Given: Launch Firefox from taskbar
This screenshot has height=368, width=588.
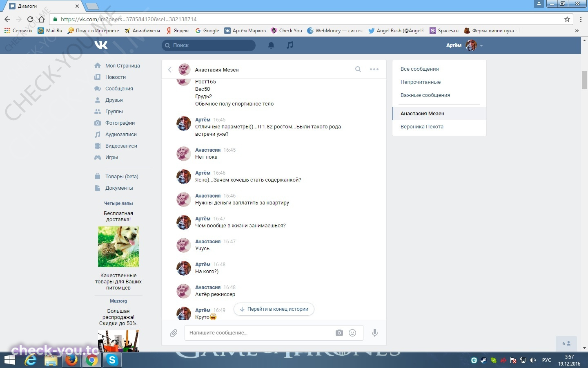Looking at the screenshot, I should 71,360.
